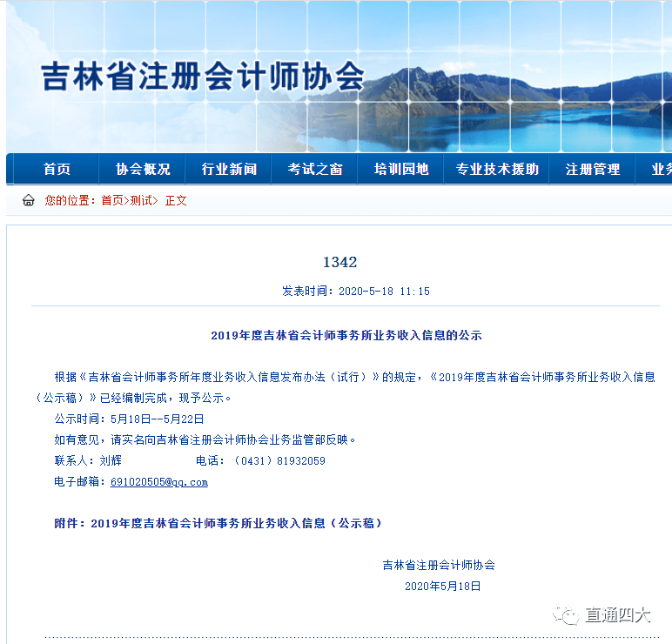Open the 首页 navigation menu item
Screen dimensions: 672x644
coord(57,169)
